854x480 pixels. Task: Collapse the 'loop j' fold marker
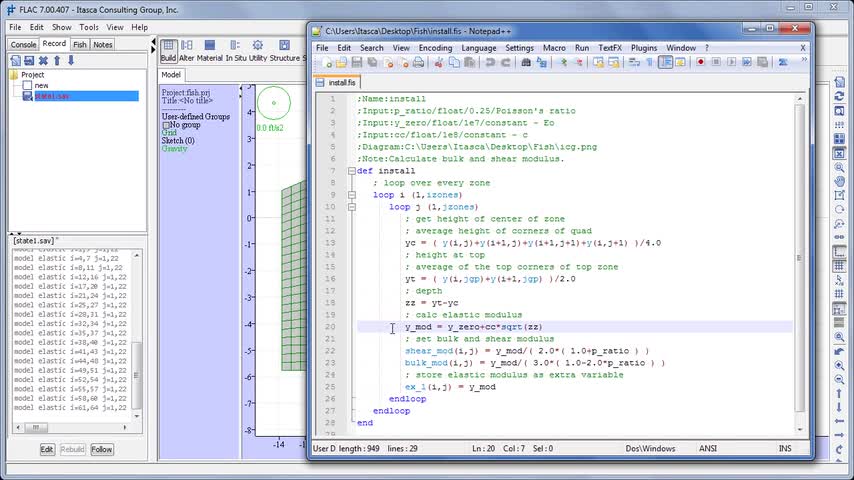(x=351, y=207)
